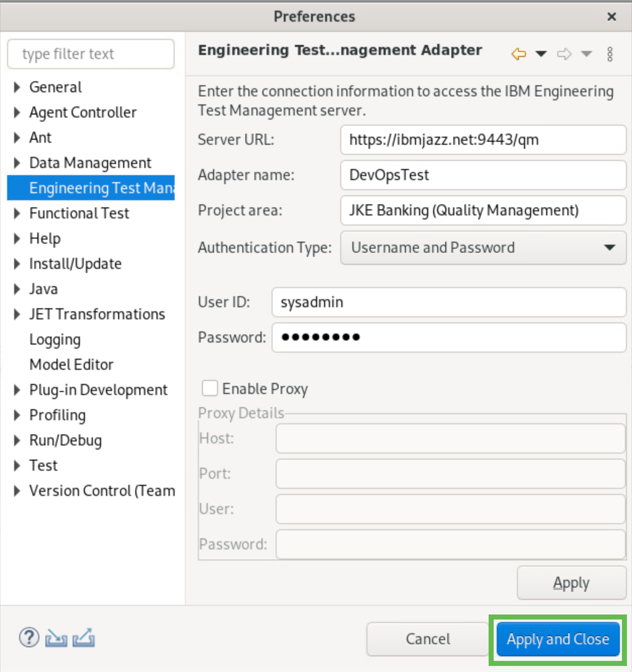Open the forward history dropdown arrow
The image size is (632, 672).
(586, 54)
